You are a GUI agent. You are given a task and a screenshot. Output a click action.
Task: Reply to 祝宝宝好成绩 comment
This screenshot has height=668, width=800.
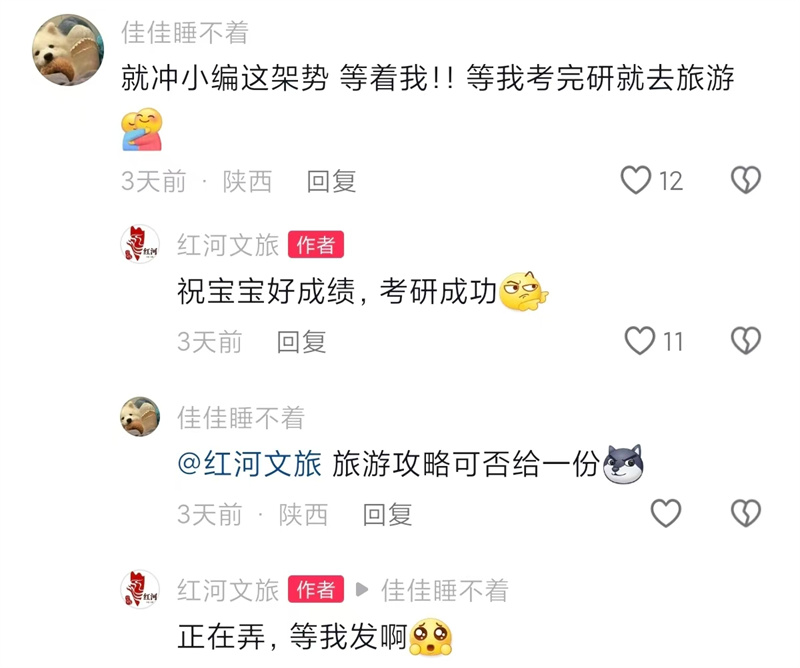click(x=301, y=342)
